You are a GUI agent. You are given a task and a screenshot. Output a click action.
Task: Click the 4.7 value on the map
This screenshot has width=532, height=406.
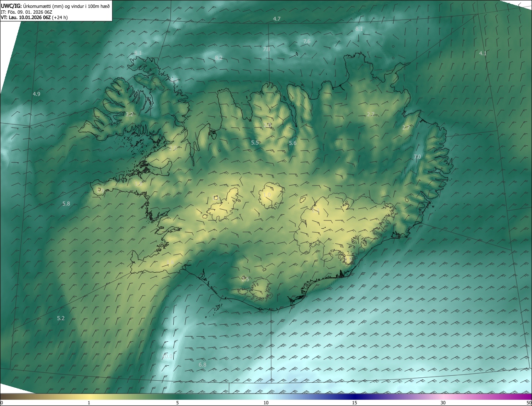coord(277,19)
